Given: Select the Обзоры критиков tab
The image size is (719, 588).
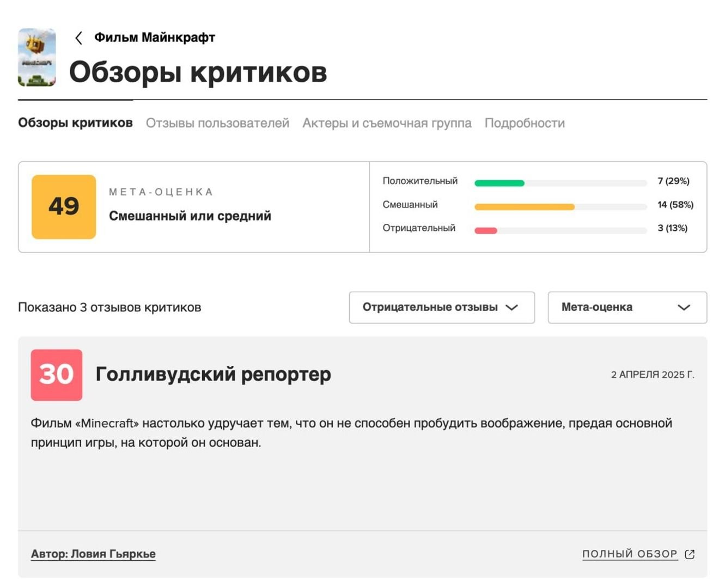Looking at the screenshot, I should (75, 122).
